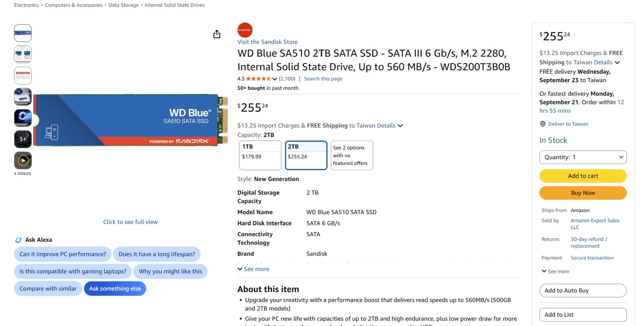Click the share icon above product image
Viewport: 644px width, 326px height.
tap(217, 34)
